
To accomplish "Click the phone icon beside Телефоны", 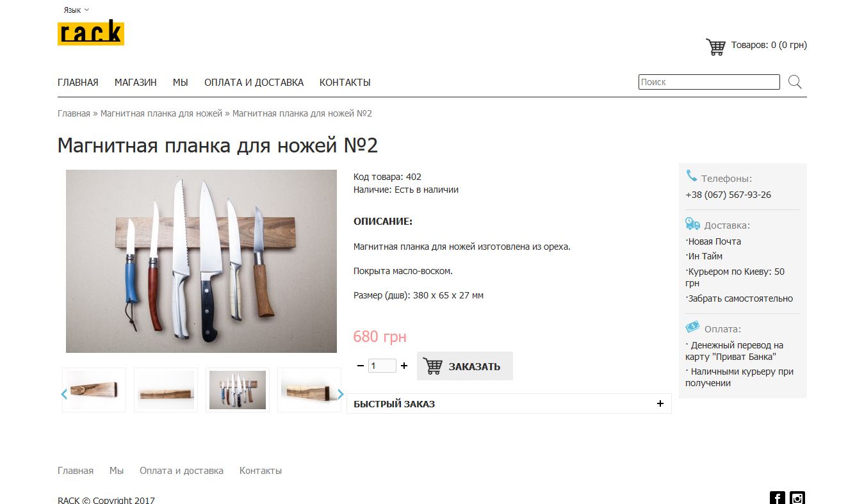I will click(x=691, y=175).
